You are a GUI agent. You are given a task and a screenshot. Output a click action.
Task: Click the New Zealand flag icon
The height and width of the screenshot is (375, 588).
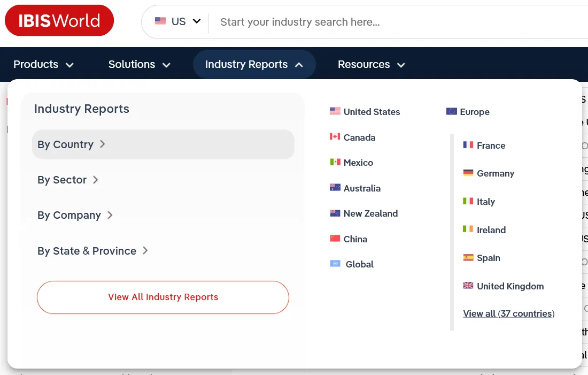coord(335,213)
